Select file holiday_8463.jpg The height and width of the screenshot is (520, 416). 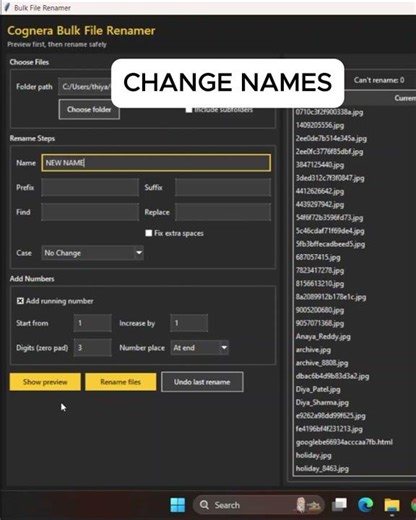322,469
